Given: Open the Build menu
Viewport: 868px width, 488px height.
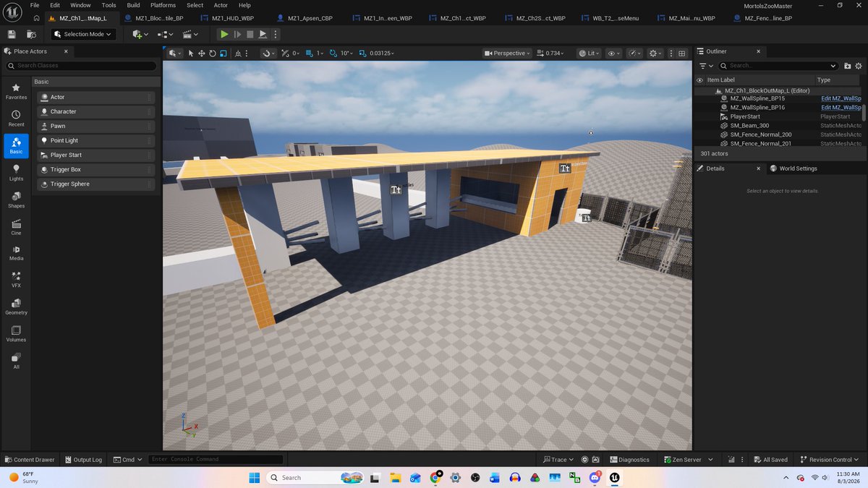Looking at the screenshot, I should [x=133, y=5].
